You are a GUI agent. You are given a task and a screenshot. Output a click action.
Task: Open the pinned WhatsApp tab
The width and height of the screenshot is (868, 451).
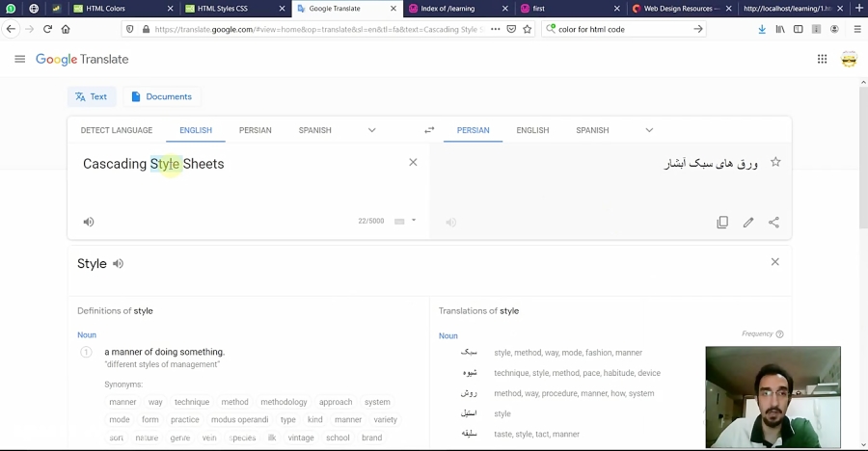coord(11,9)
